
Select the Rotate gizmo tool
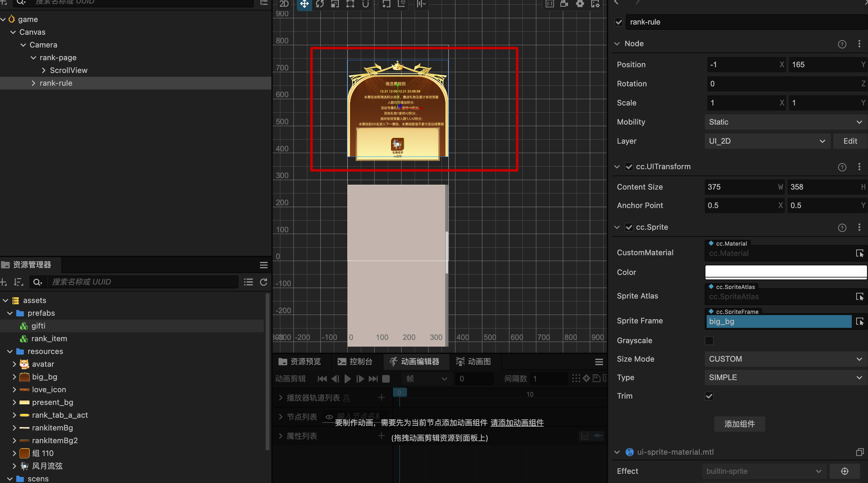[x=320, y=4]
